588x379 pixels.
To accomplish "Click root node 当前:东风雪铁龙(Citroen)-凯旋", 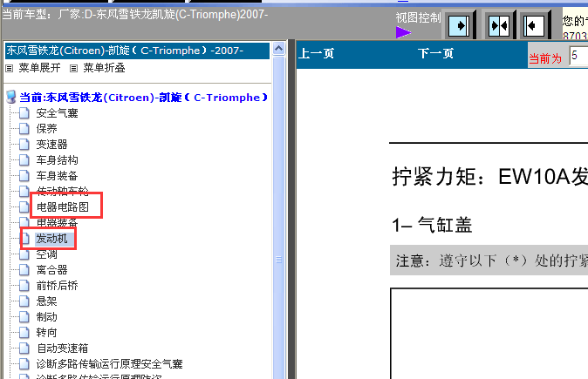I will [x=143, y=98].
